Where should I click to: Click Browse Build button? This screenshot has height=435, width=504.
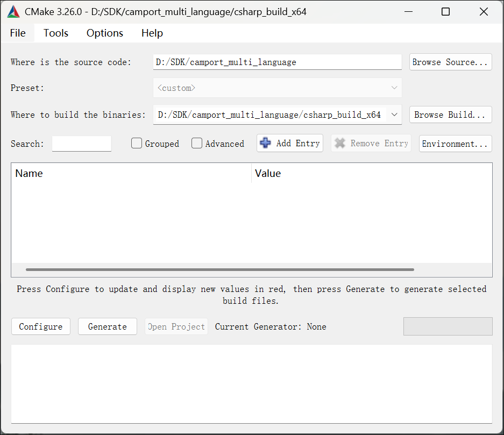click(x=450, y=115)
